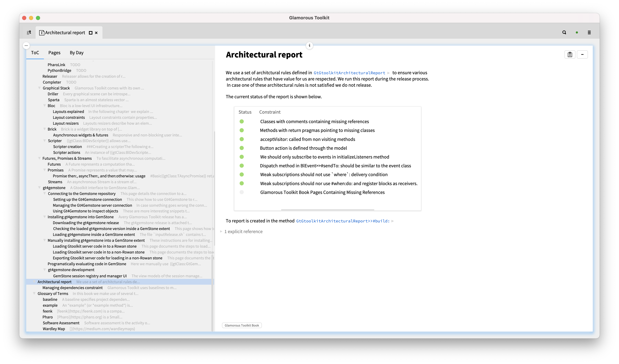Toggle the gray status circle for Missing References constraint
The width and height of the screenshot is (619, 364).
pyautogui.click(x=242, y=192)
